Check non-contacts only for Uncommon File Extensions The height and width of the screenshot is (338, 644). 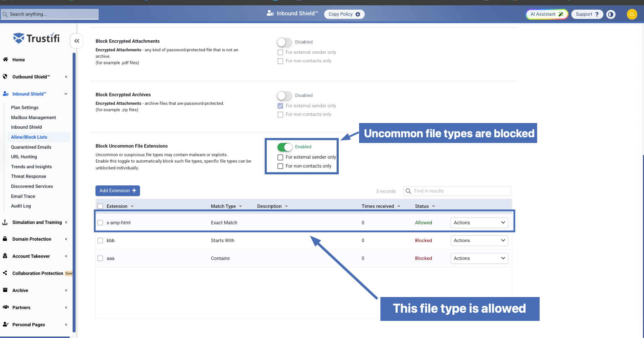coord(280,166)
